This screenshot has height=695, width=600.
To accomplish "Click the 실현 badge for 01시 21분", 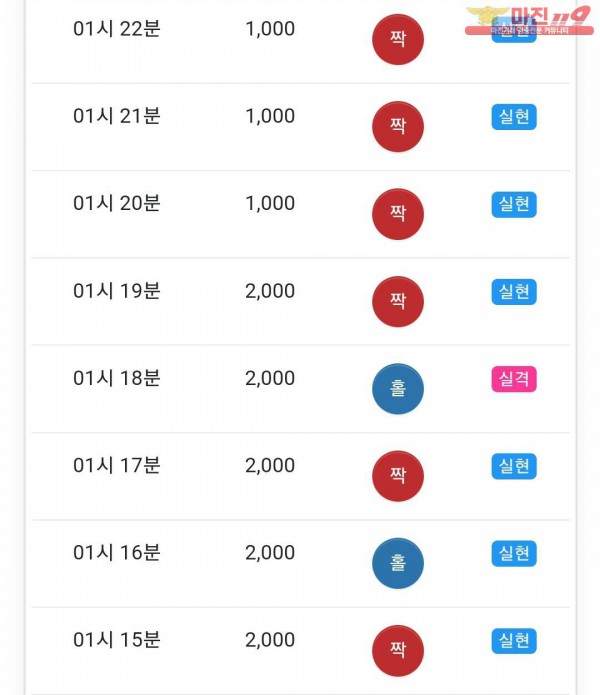I will 514,117.
